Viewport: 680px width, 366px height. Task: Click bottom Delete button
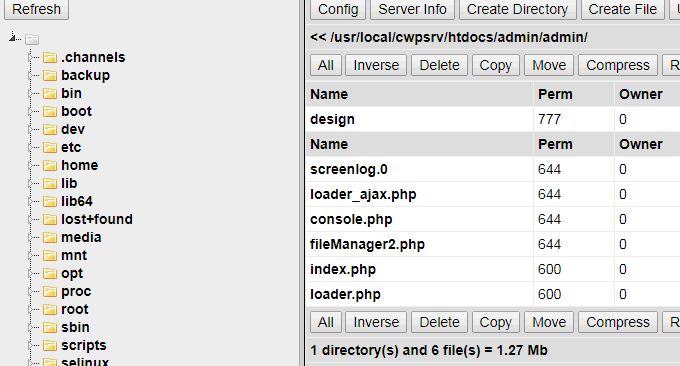[x=439, y=322]
